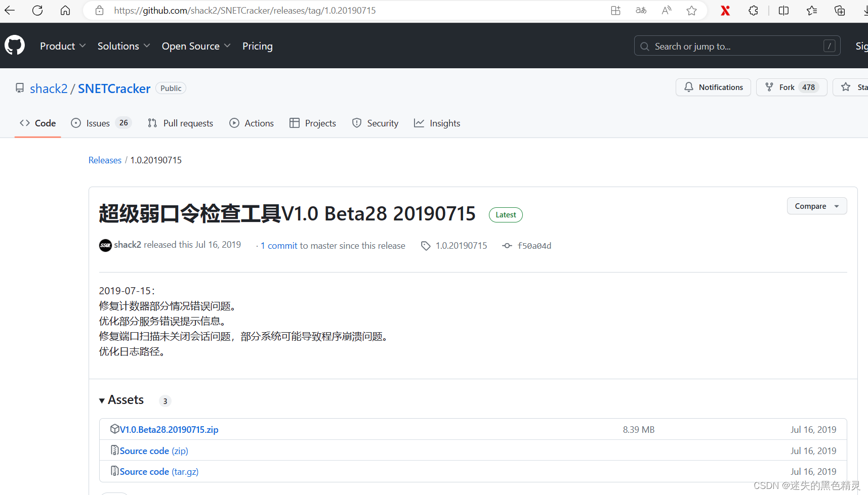View the 1 commit to master link
Screen dimensions: 868x495
(279, 246)
